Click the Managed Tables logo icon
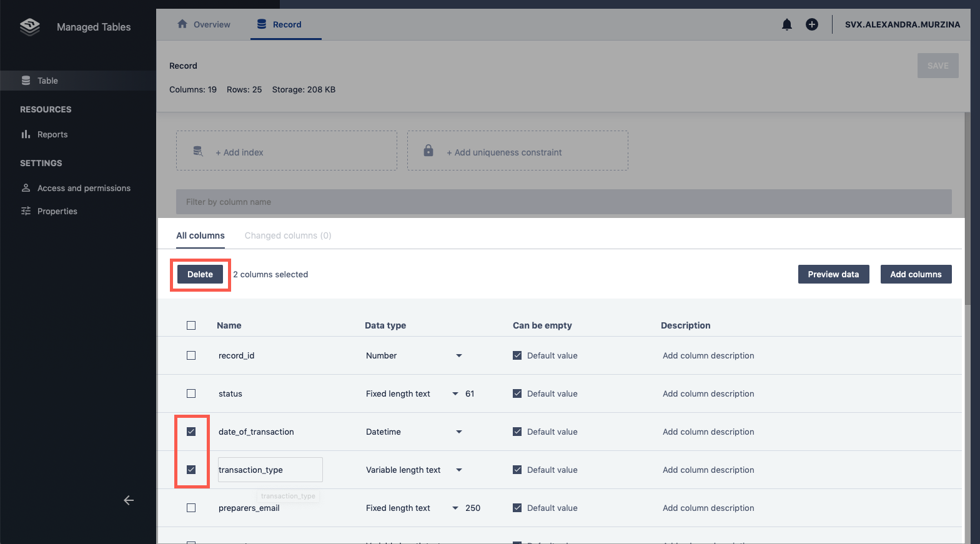The width and height of the screenshot is (980, 544). pos(29,27)
